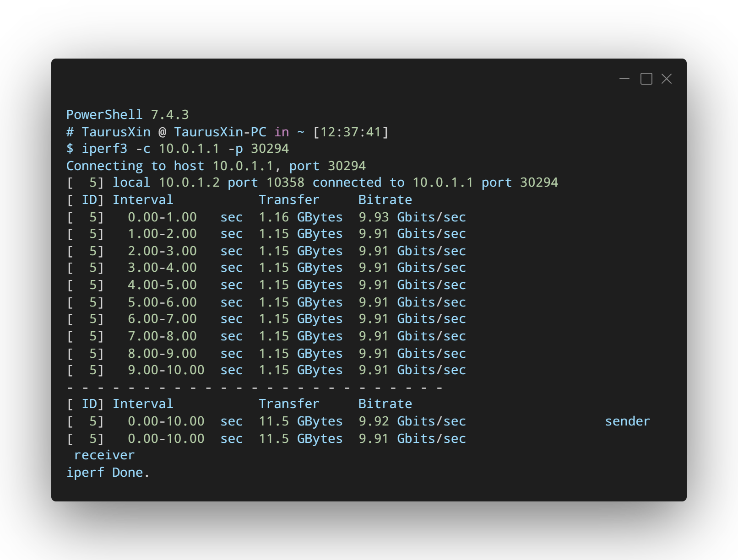Click the '4.00-5.00' interval value

click(x=162, y=285)
